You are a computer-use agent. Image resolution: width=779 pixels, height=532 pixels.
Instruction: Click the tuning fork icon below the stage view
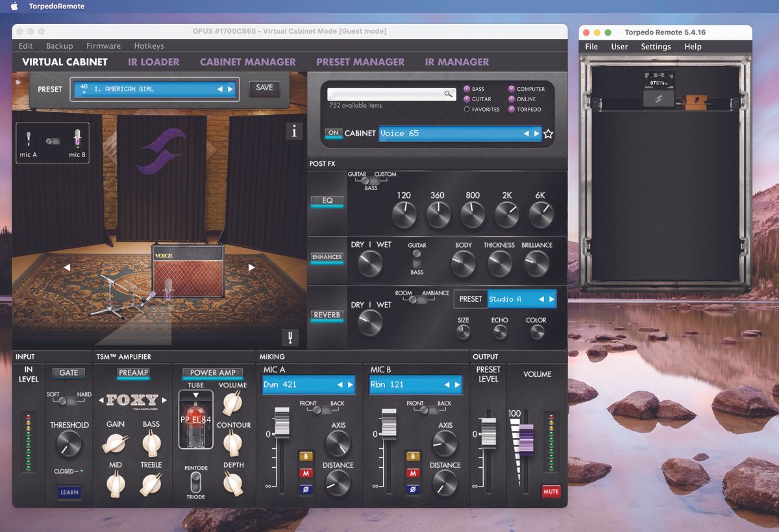(290, 337)
